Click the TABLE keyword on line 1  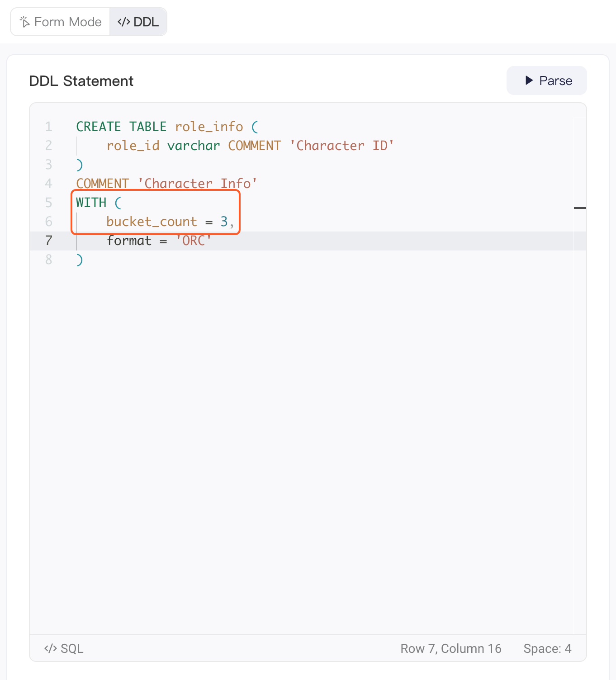pyautogui.click(x=148, y=127)
